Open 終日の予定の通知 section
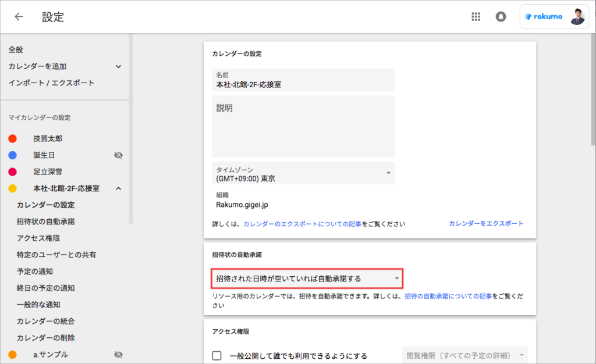This screenshot has height=364, width=596. 45,288
